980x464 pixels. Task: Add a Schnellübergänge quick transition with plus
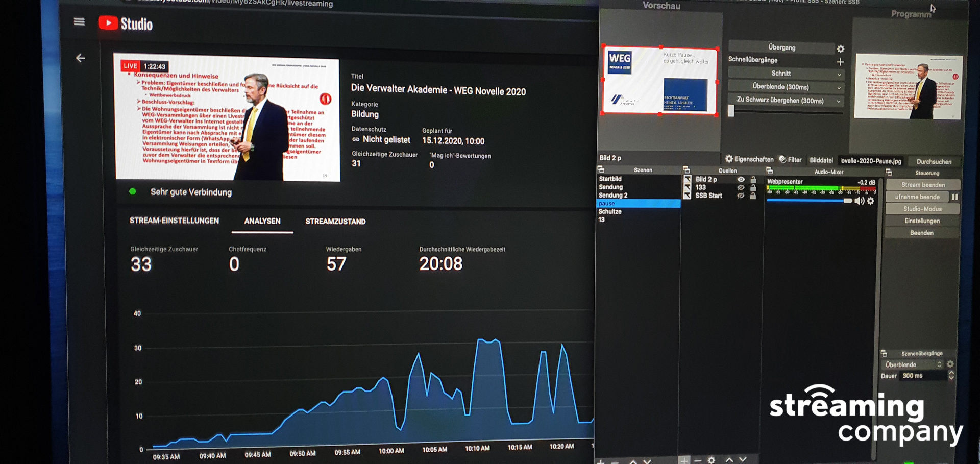pos(840,62)
